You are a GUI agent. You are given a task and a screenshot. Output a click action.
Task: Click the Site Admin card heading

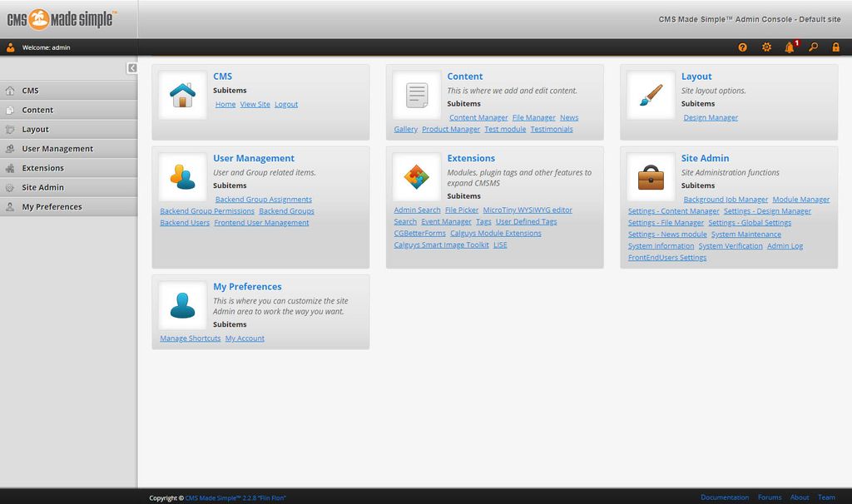tap(705, 158)
